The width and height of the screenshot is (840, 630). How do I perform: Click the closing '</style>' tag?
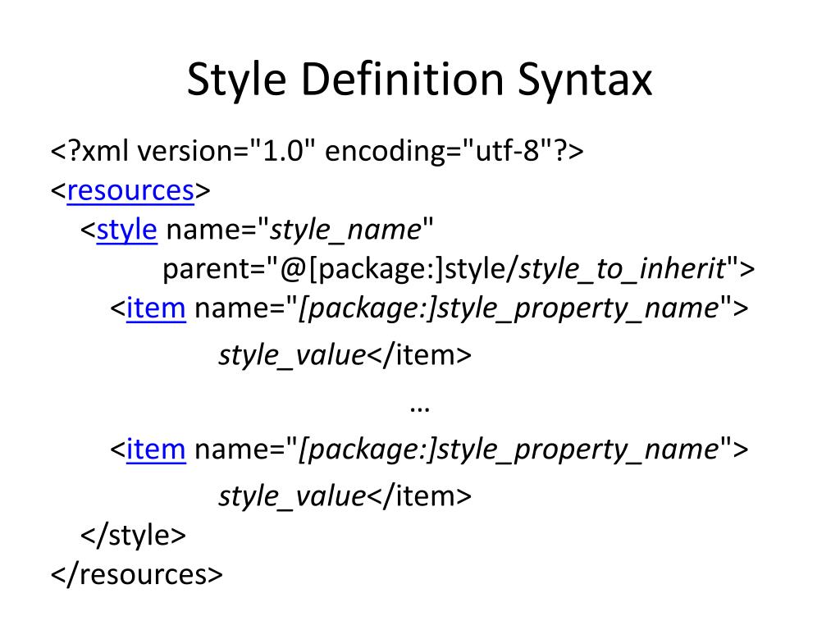coord(133,535)
